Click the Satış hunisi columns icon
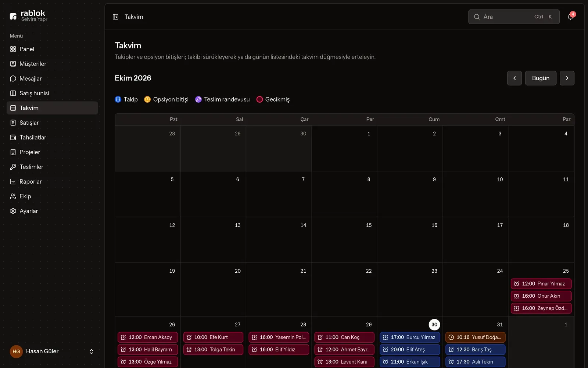Image resolution: width=588 pixels, height=368 pixels. [x=13, y=93]
